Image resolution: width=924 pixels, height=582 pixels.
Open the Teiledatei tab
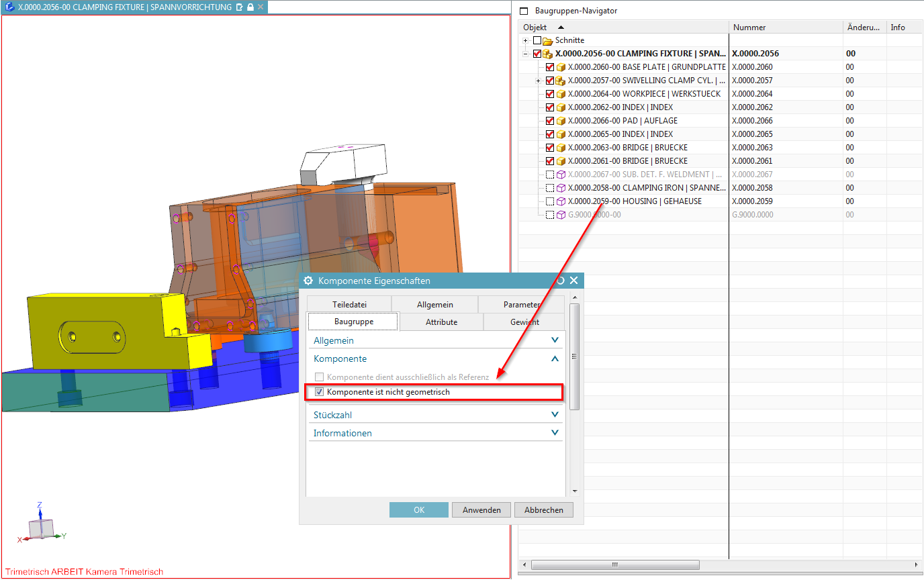pyautogui.click(x=349, y=304)
